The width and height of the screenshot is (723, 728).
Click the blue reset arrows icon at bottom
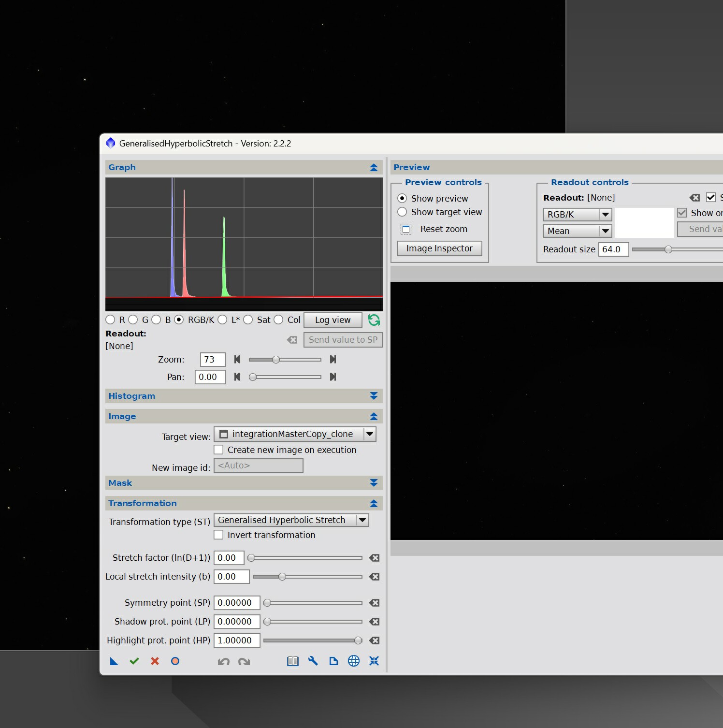374,661
